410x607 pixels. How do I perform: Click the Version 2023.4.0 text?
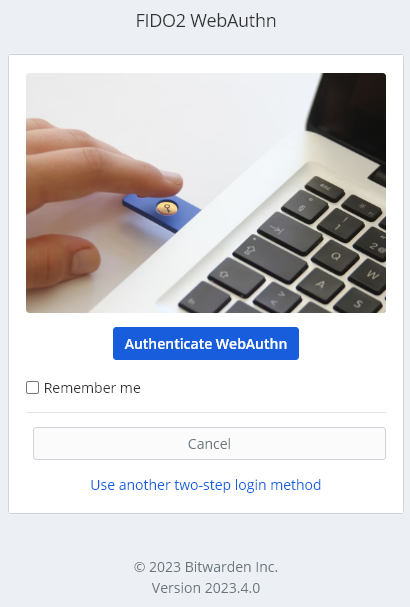(206, 588)
